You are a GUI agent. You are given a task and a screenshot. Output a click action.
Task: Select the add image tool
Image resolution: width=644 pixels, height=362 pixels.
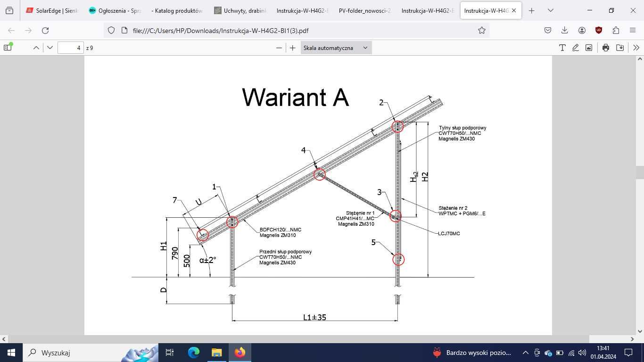click(x=589, y=48)
